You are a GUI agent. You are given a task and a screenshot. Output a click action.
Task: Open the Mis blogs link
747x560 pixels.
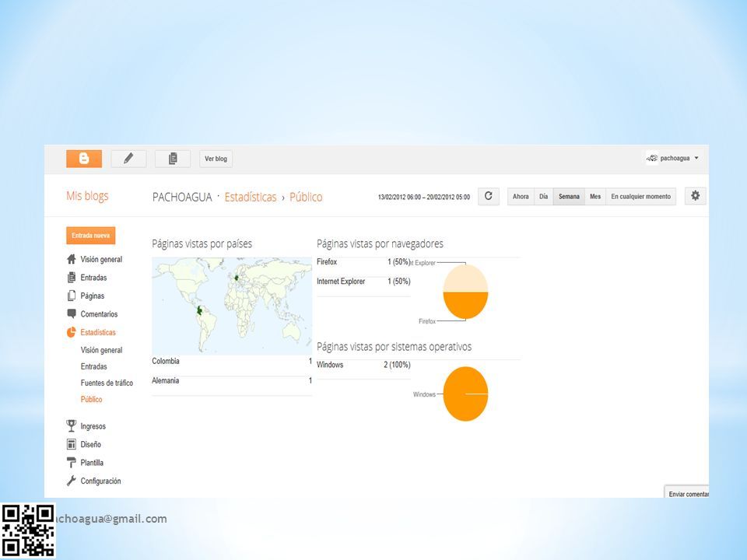[x=87, y=196]
